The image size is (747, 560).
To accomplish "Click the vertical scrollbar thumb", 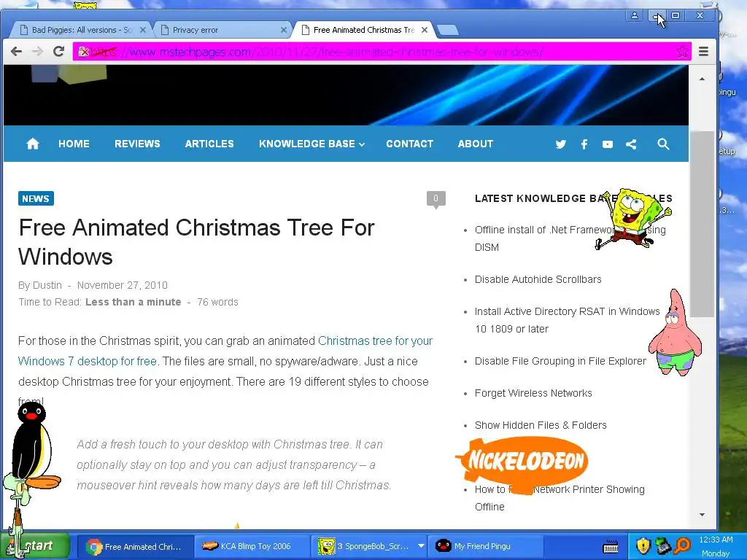I will (702, 224).
